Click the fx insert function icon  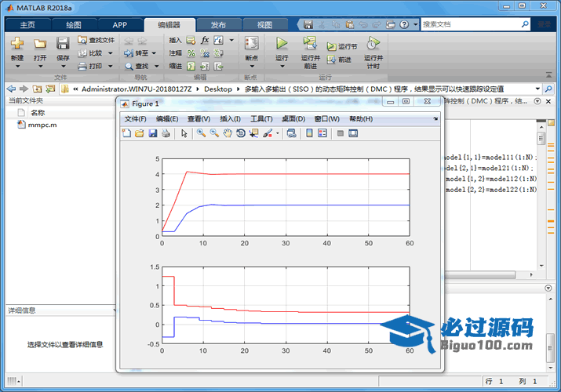(205, 40)
